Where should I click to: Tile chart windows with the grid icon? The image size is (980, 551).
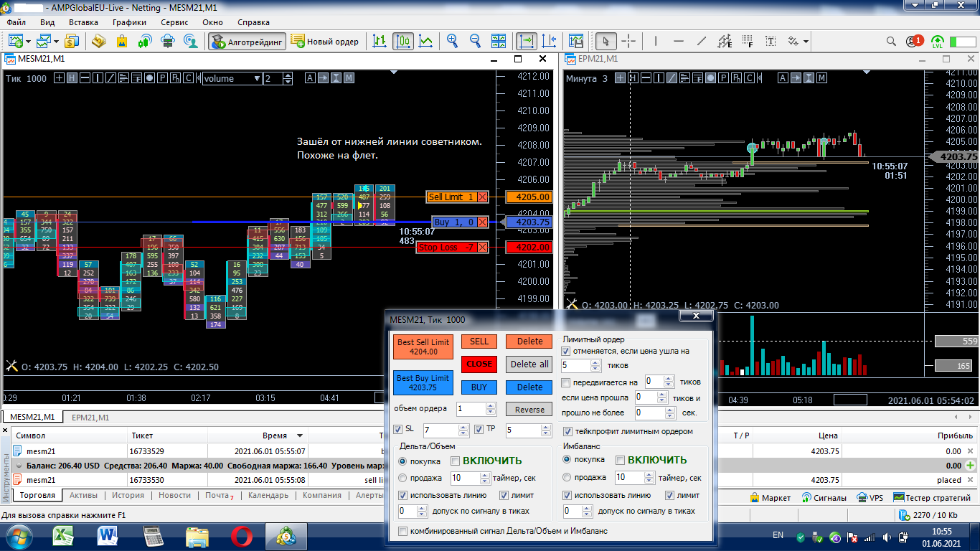[x=499, y=41]
